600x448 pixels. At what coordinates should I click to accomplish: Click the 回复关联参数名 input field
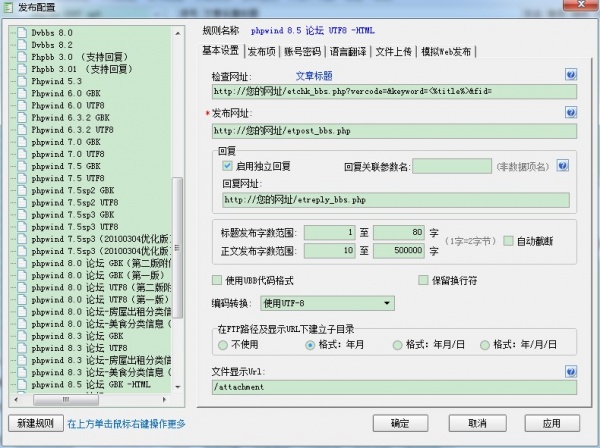(x=452, y=166)
